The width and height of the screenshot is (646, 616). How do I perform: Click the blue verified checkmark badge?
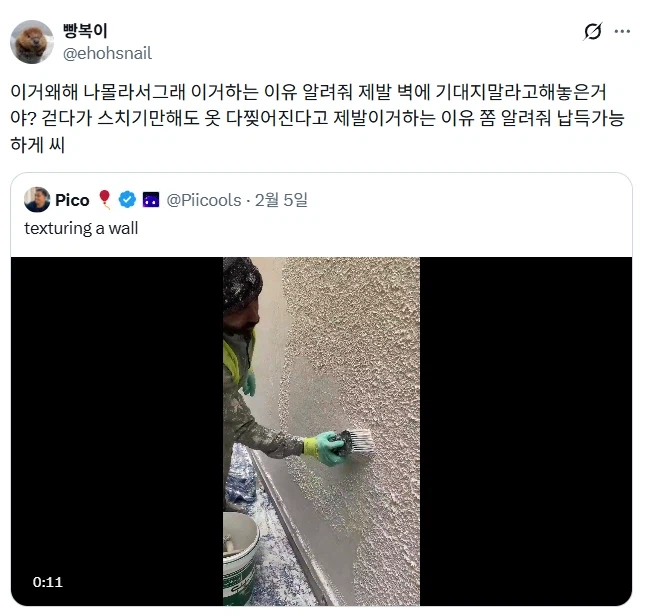(127, 200)
